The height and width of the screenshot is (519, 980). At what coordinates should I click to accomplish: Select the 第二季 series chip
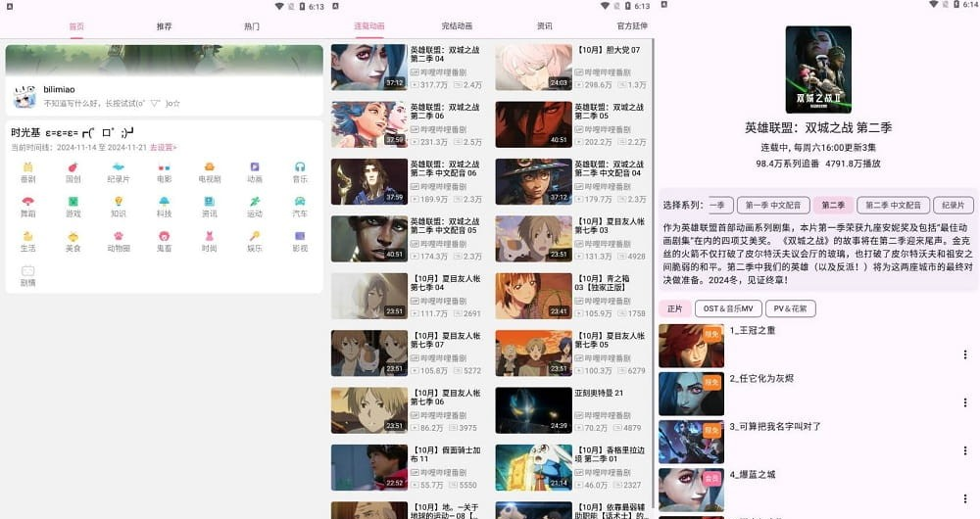pos(833,205)
